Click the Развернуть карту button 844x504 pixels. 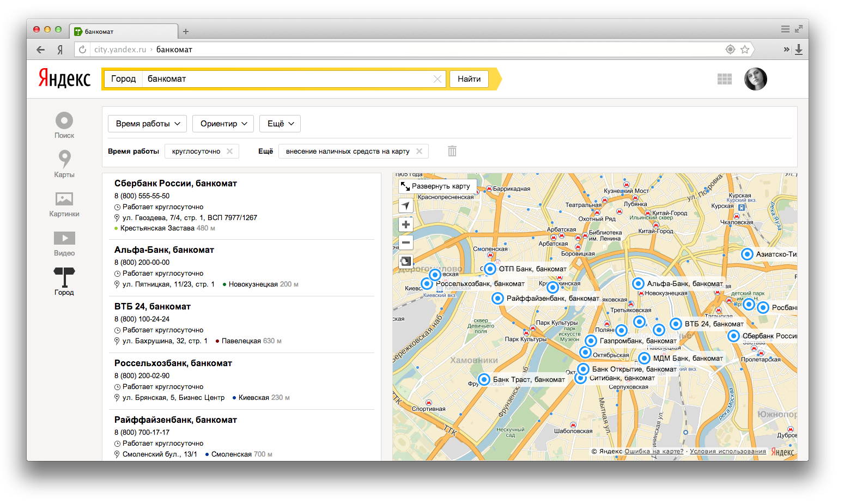point(436,186)
